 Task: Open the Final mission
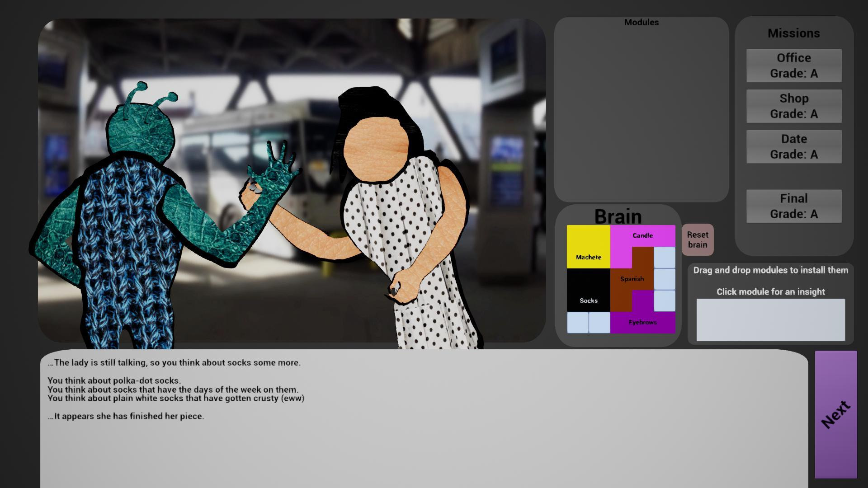click(794, 206)
